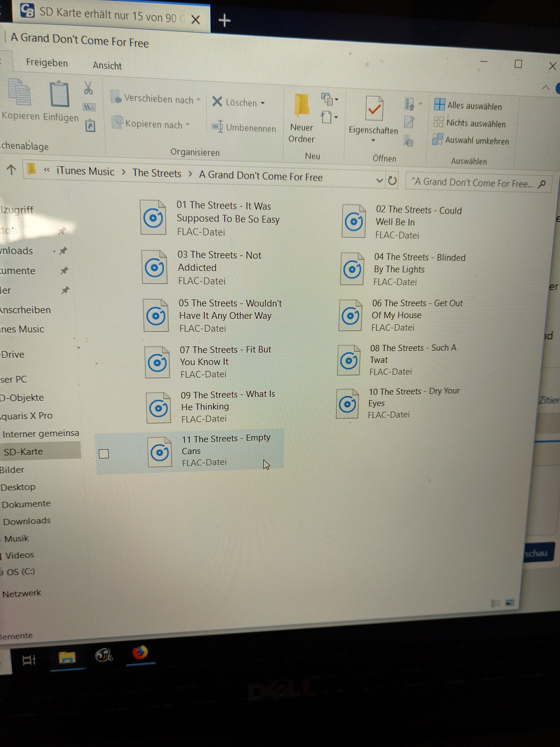Expand the address bar history chevron
Screen dimensions: 560x747
(379, 181)
